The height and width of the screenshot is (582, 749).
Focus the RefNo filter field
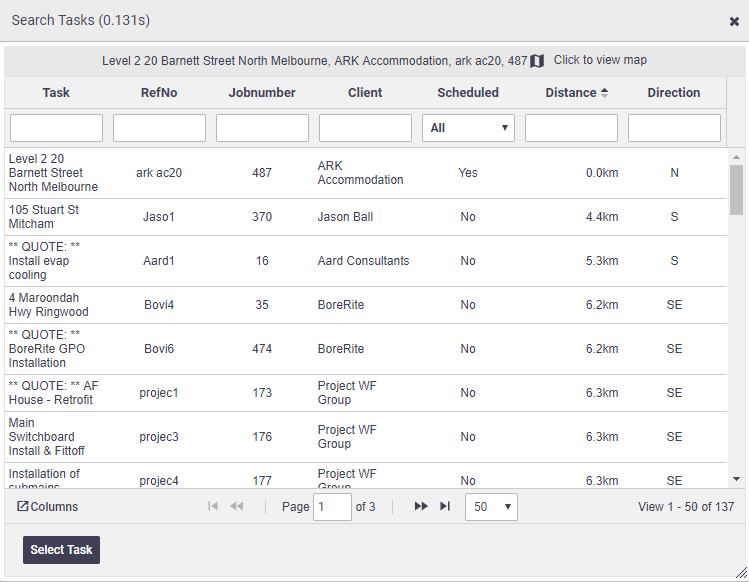(x=159, y=128)
